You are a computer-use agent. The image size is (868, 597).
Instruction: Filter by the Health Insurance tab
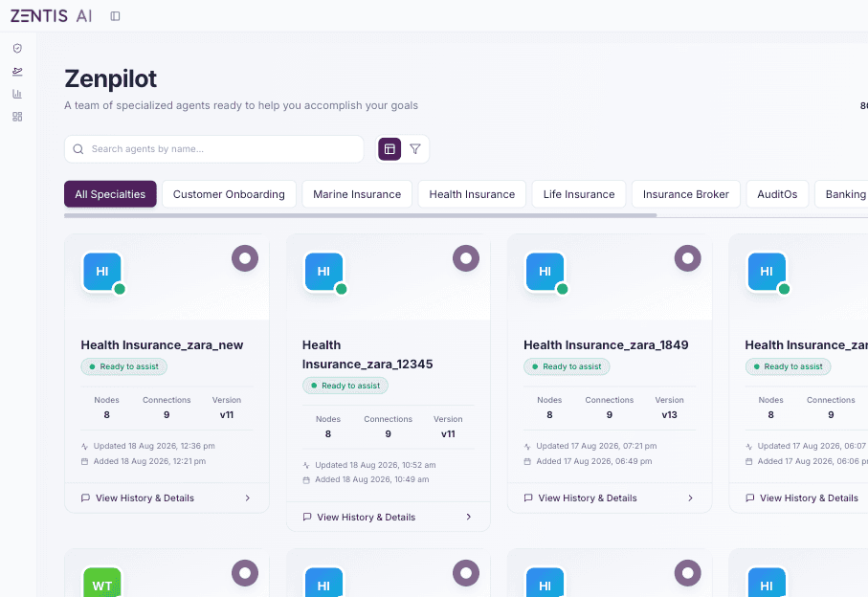[472, 194]
